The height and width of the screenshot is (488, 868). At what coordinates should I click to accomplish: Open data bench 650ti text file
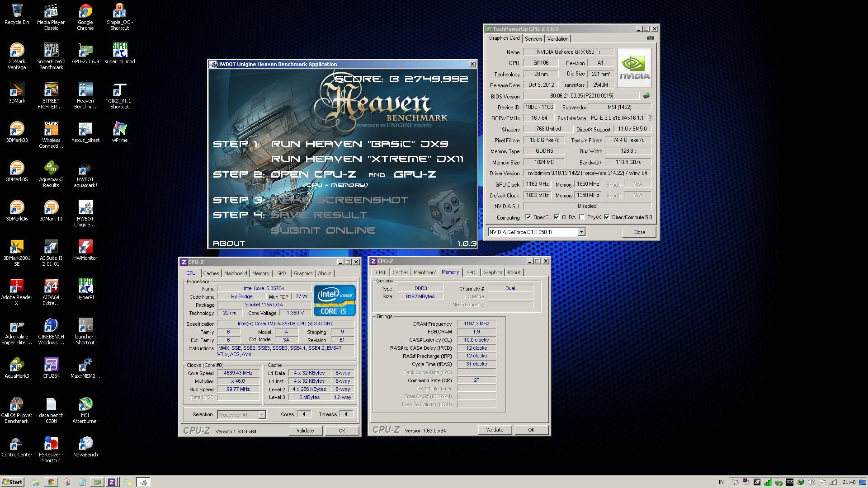[x=51, y=410]
